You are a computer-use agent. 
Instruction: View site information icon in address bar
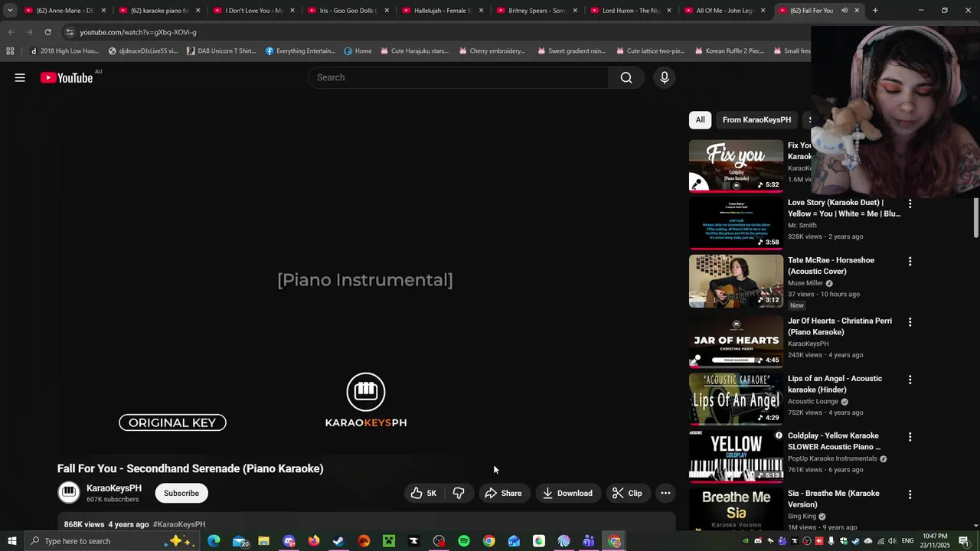point(70,32)
